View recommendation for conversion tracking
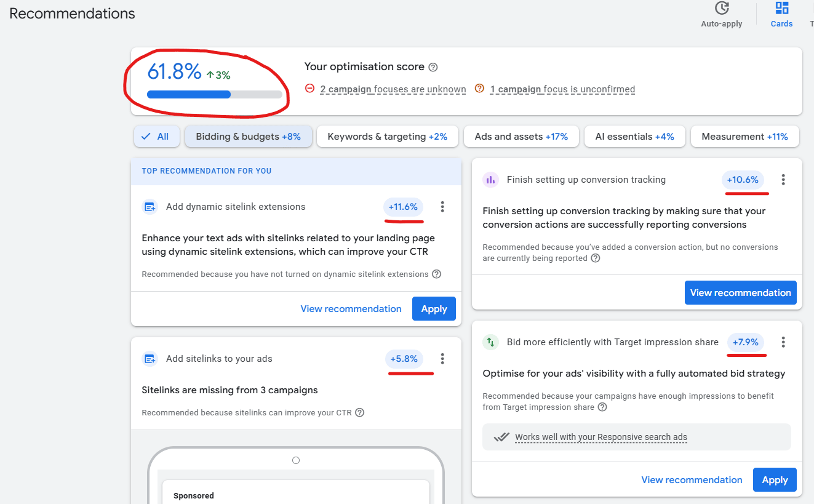The height and width of the screenshot is (504, 814). [740, 293]
